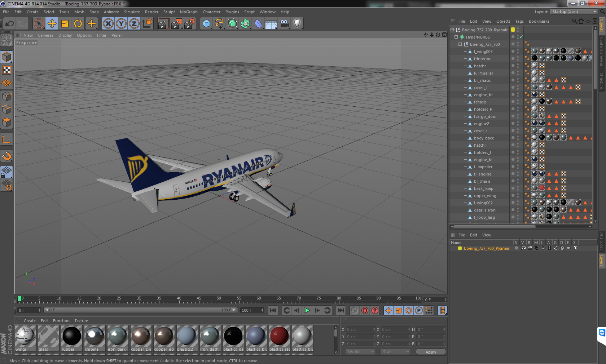The width and height of the screenshot is (606, 364).
Task: Open Edit Render Settings icon
Action: point(189,24)
